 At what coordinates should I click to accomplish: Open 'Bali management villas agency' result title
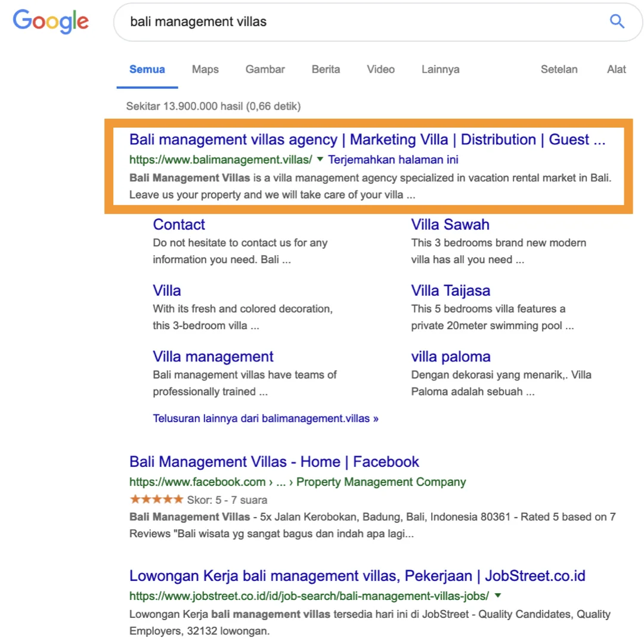click(367, 140)
